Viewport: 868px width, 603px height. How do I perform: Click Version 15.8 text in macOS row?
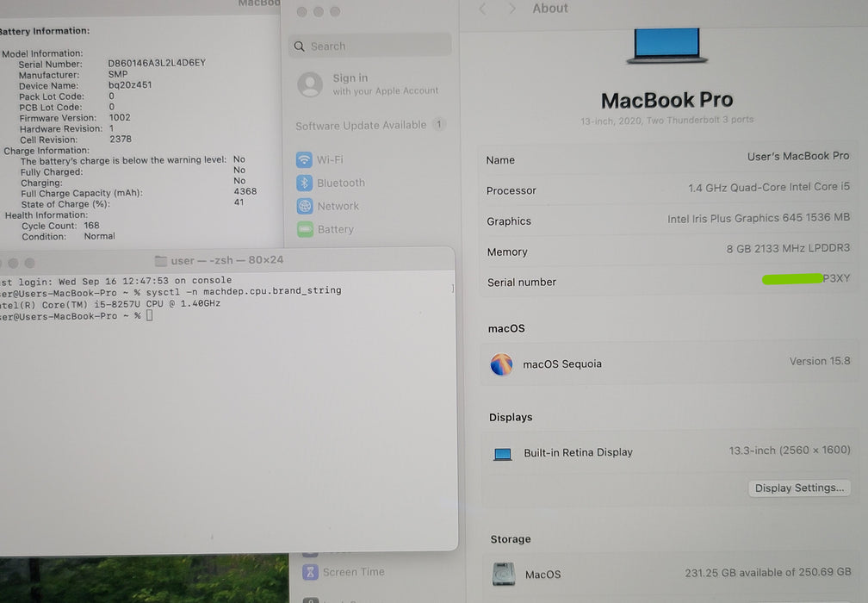point(820,361)
